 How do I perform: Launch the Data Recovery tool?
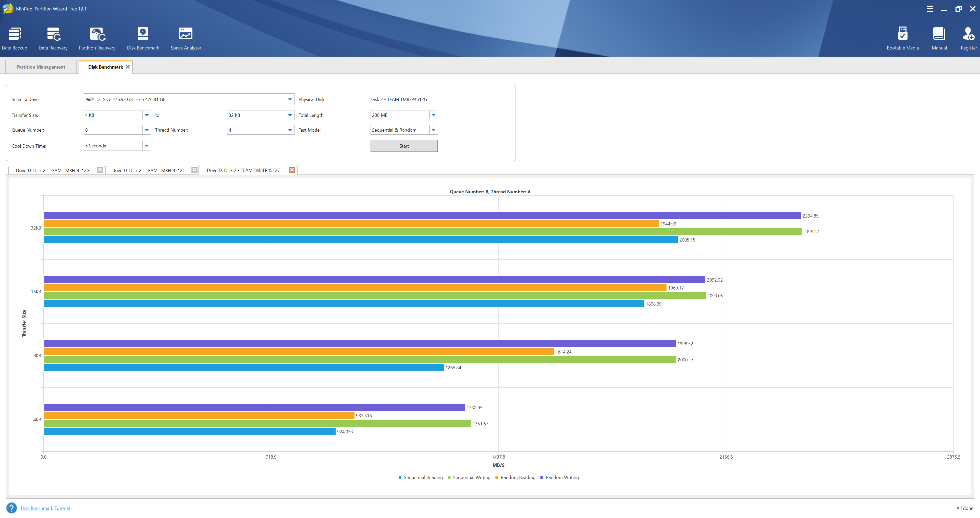pyautogui.click(x=53, y=38)
